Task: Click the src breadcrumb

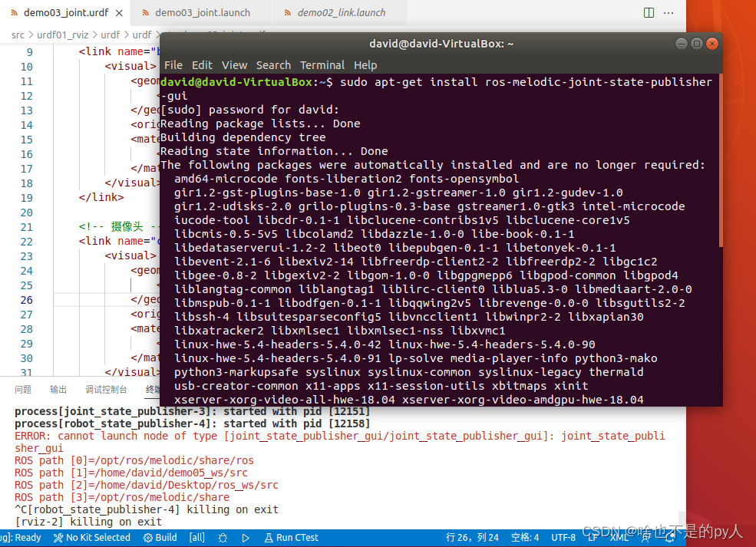Action: pos(18,35)
